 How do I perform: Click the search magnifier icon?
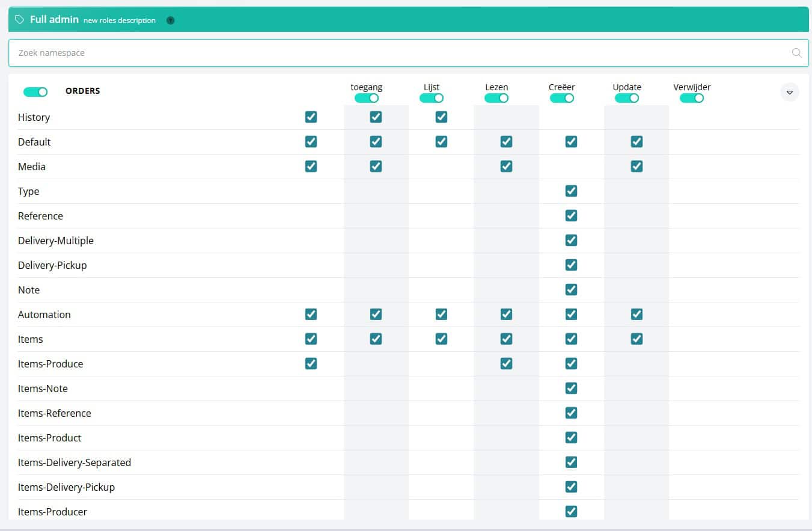coord(796,53)
